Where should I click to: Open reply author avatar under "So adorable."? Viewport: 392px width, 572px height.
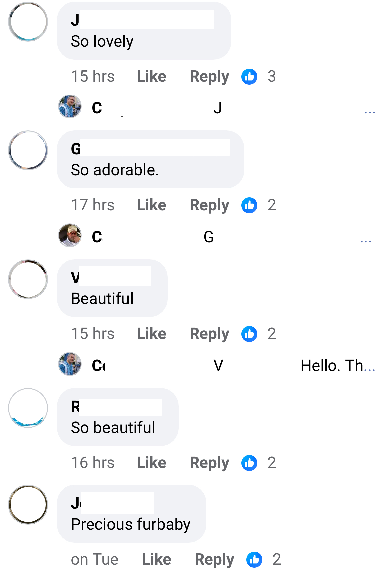70,235
